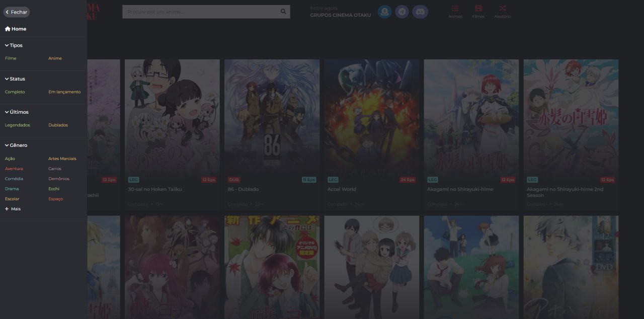Open Accel World poster
This screenshot has height=319, width=644.
[x=371, y=117]
